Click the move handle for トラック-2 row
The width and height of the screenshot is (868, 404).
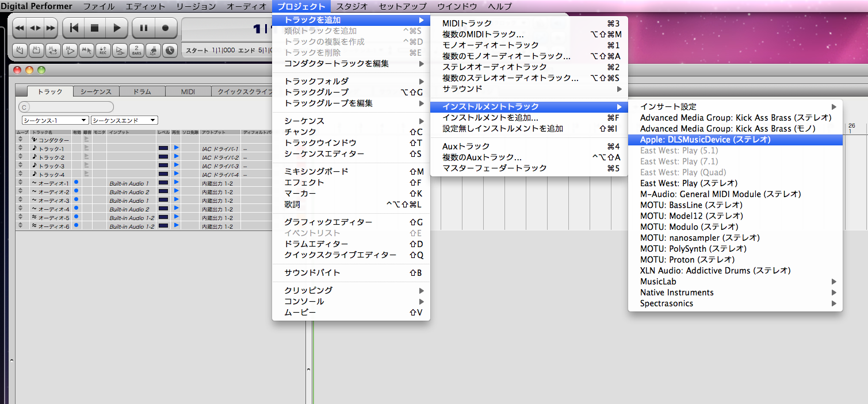tap(20, 157)
